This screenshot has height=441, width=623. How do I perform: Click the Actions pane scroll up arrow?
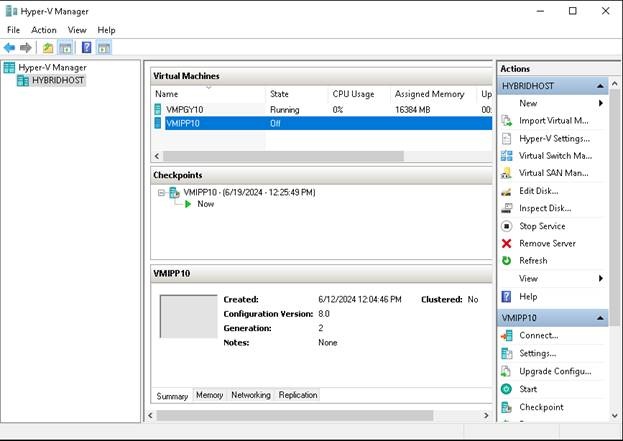click(x=615, y=84)
